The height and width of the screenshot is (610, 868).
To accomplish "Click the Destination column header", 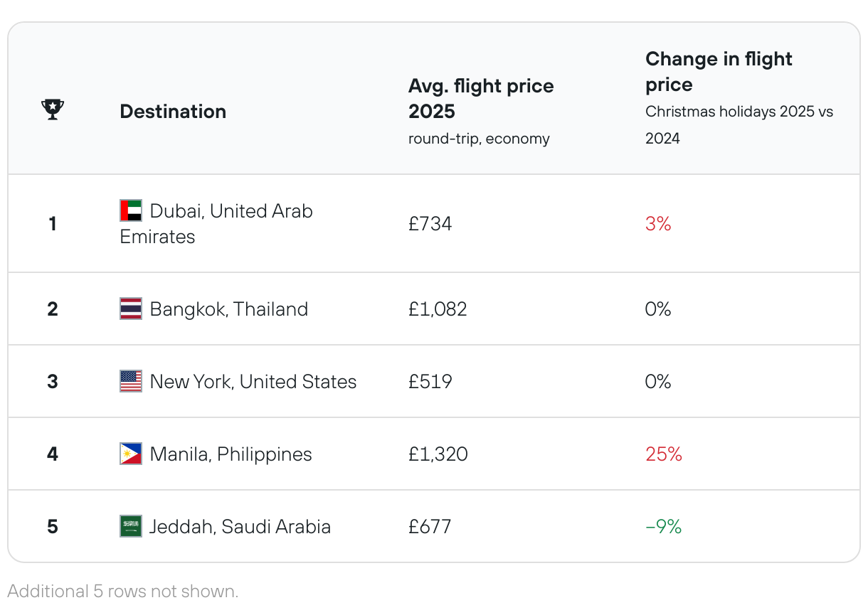I will (173, 112).
